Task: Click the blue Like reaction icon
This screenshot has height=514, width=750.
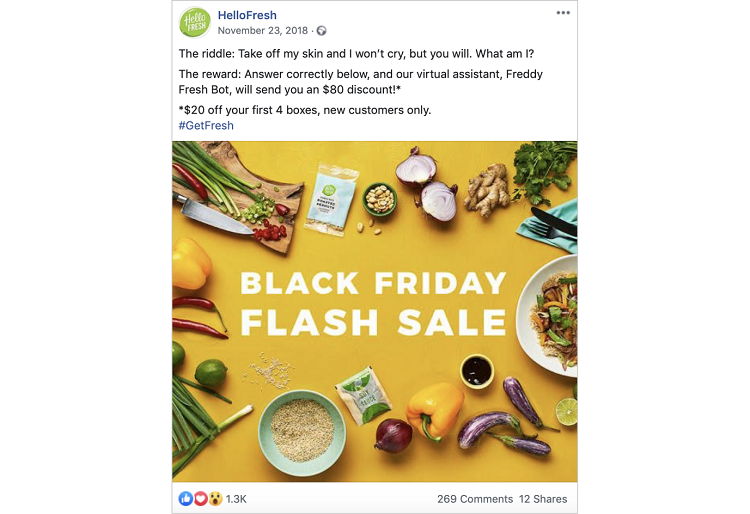Action: [x=185, y=498]
